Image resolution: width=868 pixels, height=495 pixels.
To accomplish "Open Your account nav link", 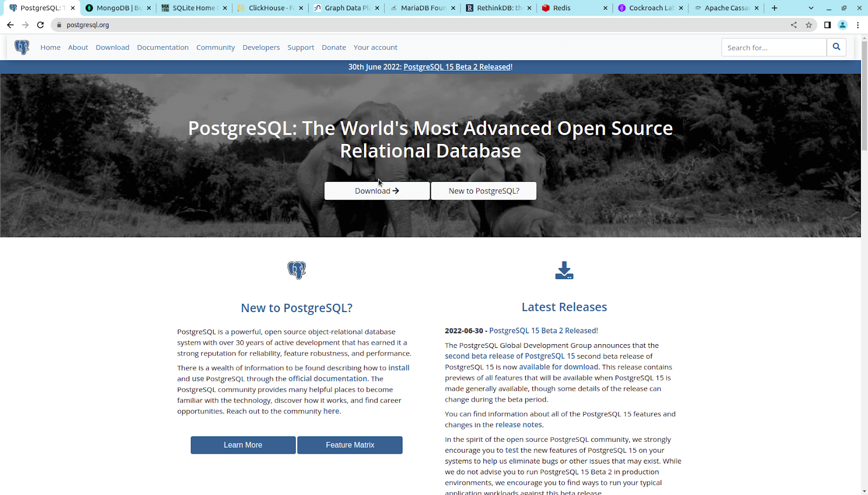I will click(x=375, y=48).
